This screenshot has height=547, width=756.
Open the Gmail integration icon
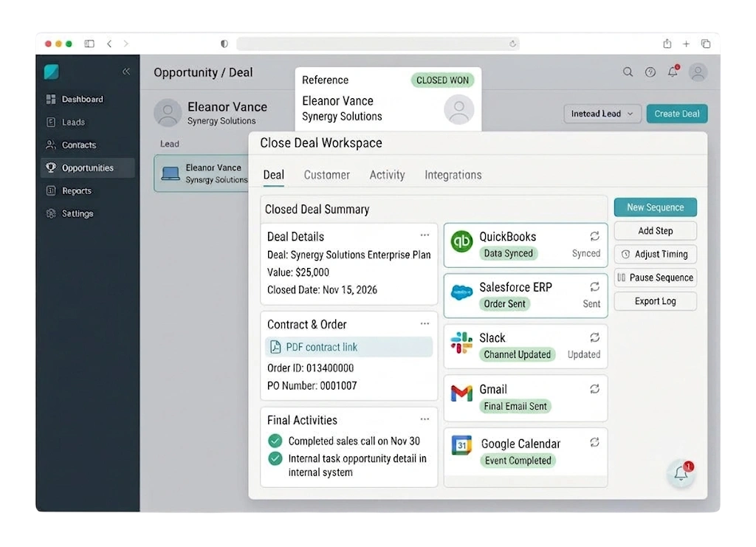(461, 393)
